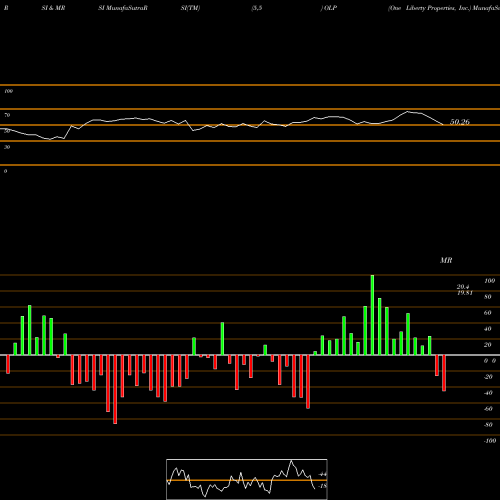Click the 19.81 value under MR
Screen dimensions: 500x500
(x=465, y=293)
